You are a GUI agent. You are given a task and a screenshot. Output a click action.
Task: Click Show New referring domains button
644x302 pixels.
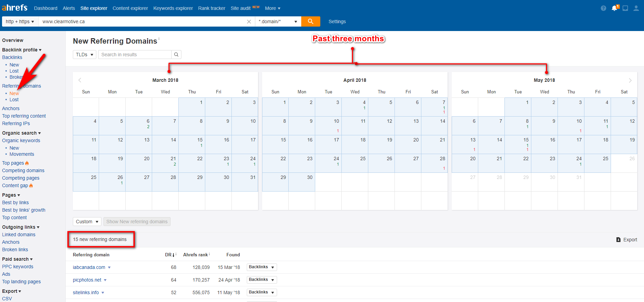pos(137,222)
